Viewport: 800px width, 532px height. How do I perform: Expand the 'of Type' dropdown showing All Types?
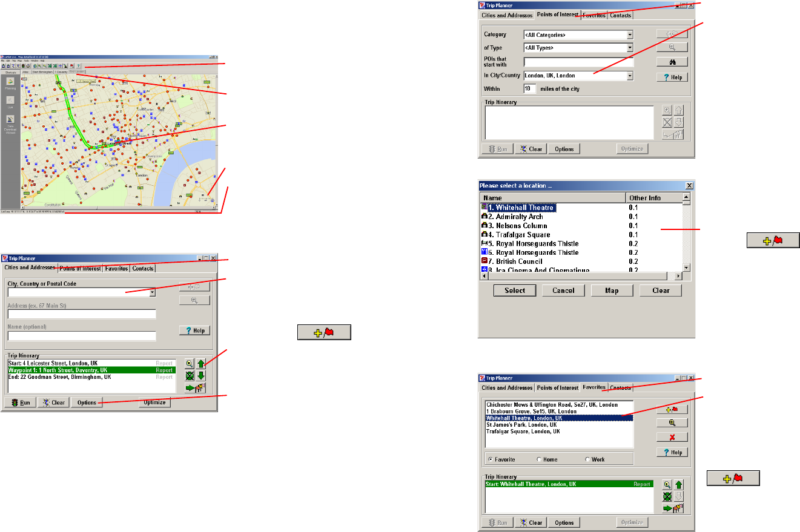(630, 47)
